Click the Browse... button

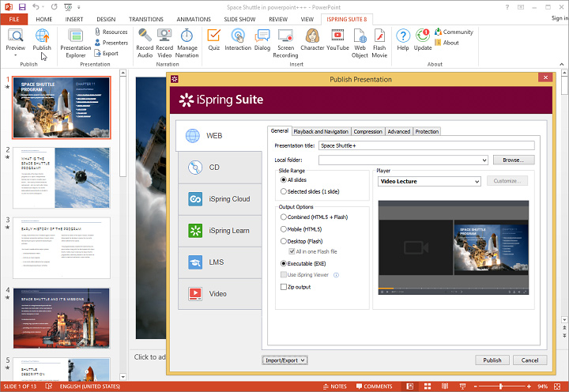pyautogui.click(x=514, y=160)
